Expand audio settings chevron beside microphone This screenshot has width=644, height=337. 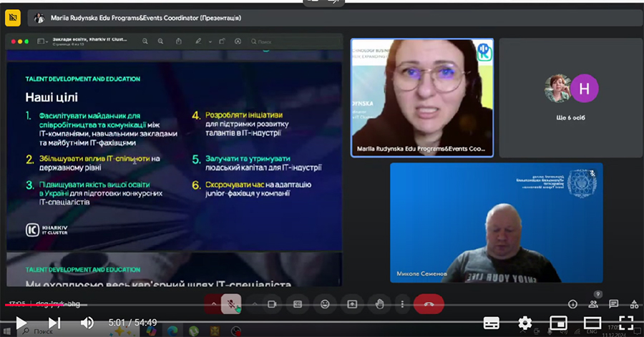point(213,304)
